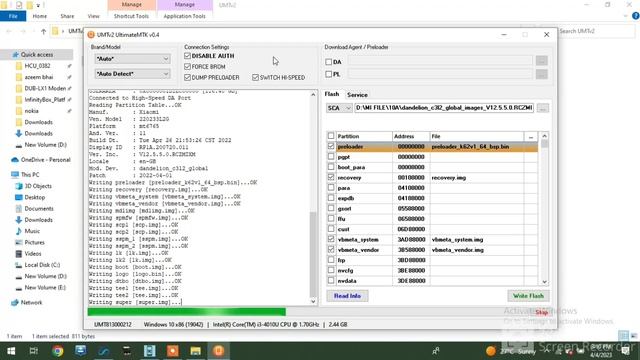The width and height of the screenshot is (640, 360).
Task: Uncheck vbmeta_system partition checkbox
Action: tap(331, 239)
